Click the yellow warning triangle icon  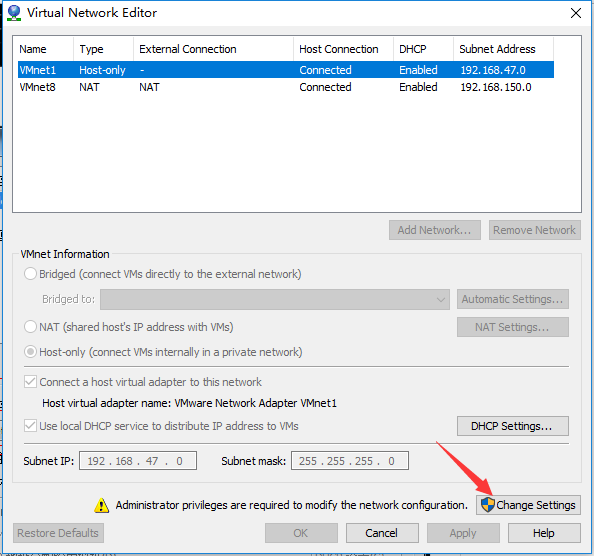coord(102,505)
